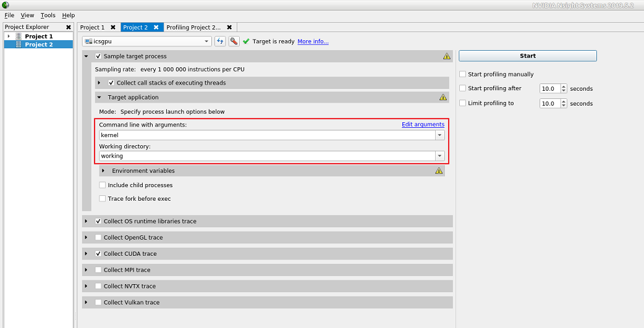Click warning icon on Environment variables row

[x=439, y=170]
